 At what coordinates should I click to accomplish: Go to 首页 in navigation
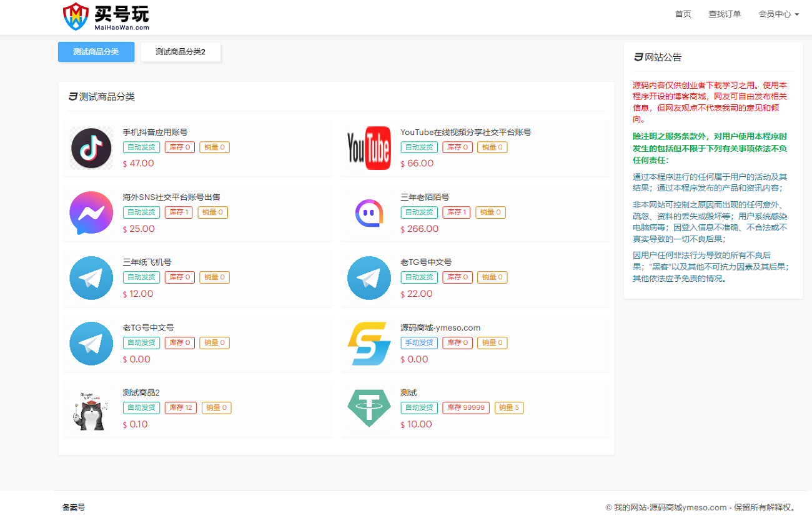[x=683, y=14]
